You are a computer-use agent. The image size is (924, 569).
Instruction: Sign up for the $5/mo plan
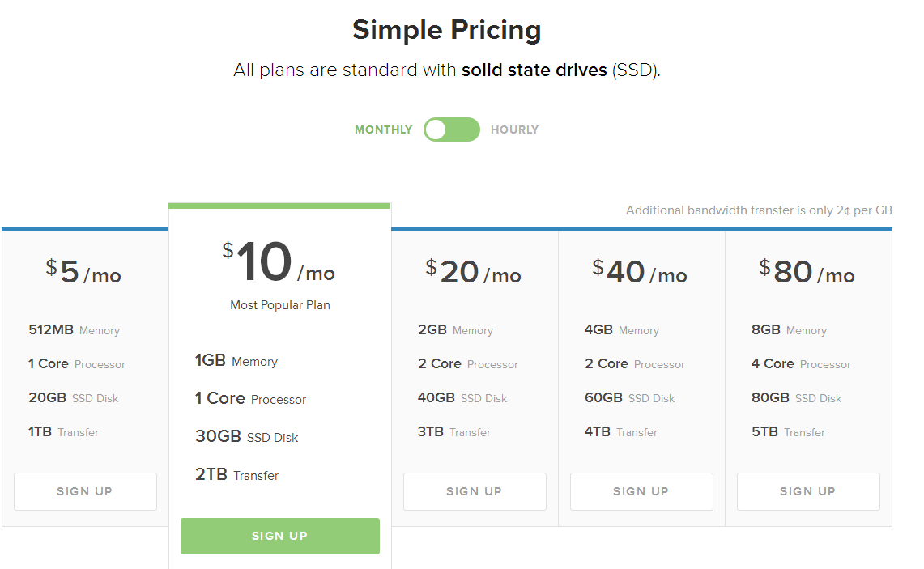tap(86, 491)
